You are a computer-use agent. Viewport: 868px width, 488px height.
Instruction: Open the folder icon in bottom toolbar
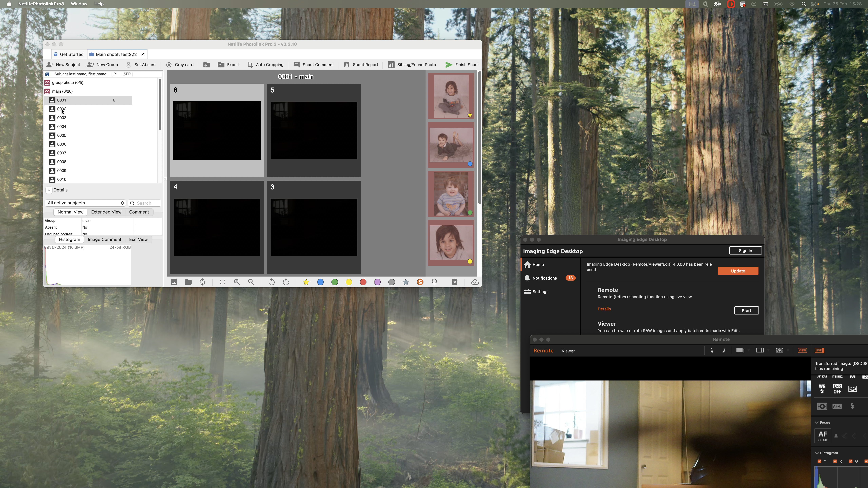(188, 282)
